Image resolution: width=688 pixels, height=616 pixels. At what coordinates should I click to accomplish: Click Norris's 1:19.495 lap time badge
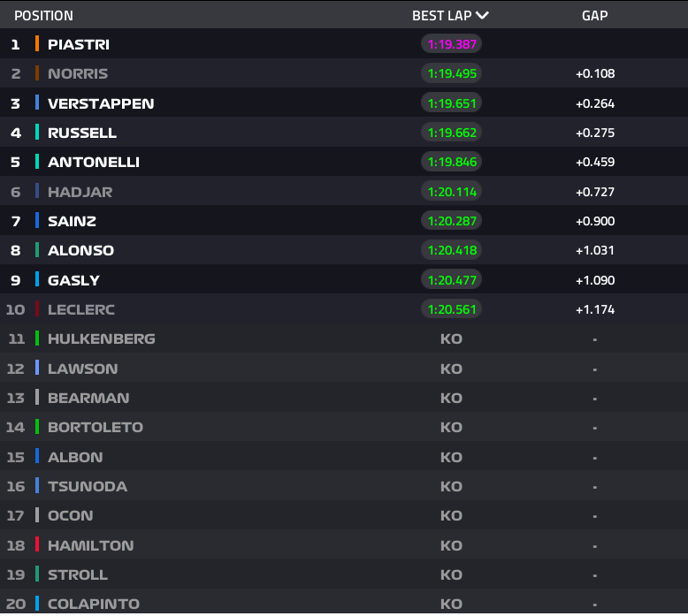(451, 73)
